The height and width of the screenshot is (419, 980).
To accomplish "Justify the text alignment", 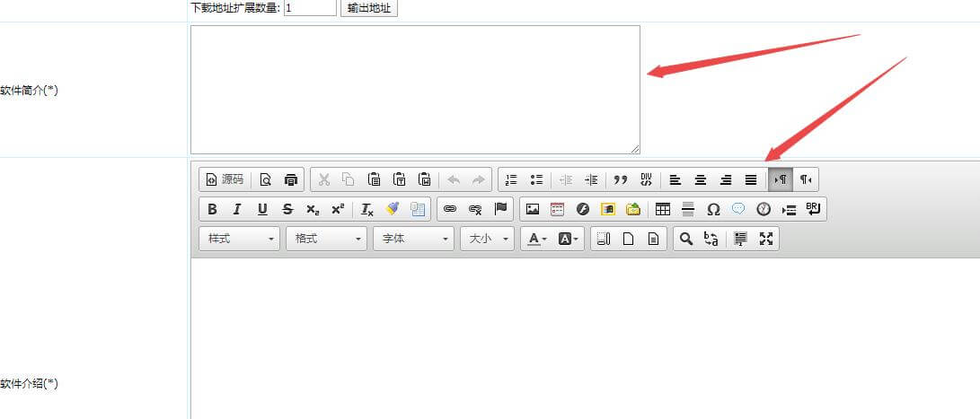I will [751, 179].
